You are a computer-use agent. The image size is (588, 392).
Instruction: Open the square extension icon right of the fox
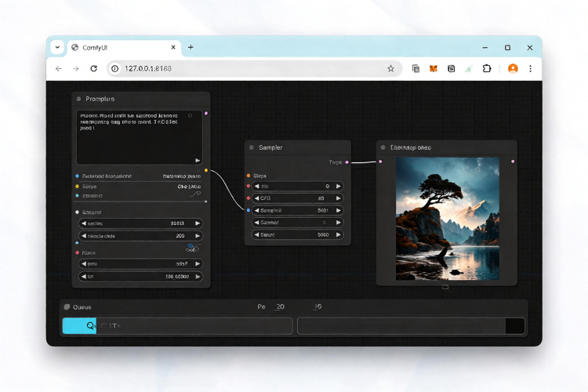451,69
